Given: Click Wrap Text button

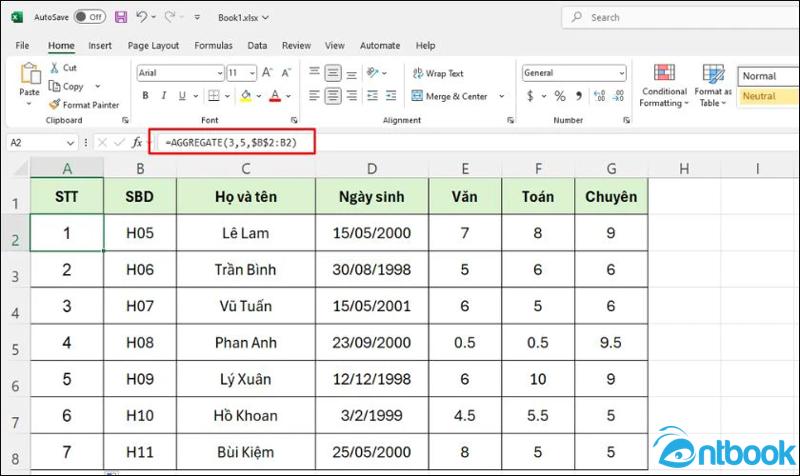Looking at the screenshot, I should [x=438, y=73].
